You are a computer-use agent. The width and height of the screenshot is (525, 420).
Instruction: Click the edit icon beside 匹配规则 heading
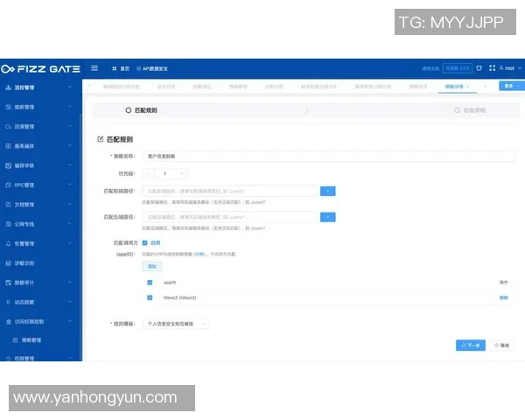click(100, 139)
